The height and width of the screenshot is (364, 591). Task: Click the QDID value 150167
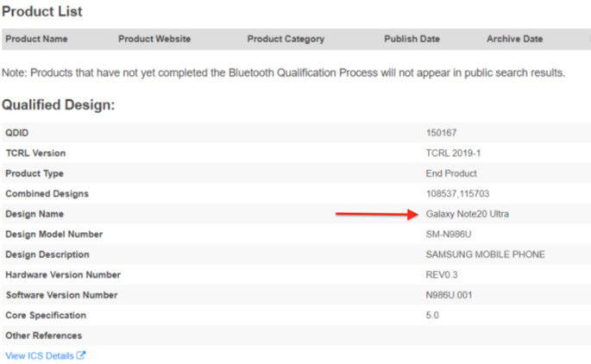coord(441,133)
